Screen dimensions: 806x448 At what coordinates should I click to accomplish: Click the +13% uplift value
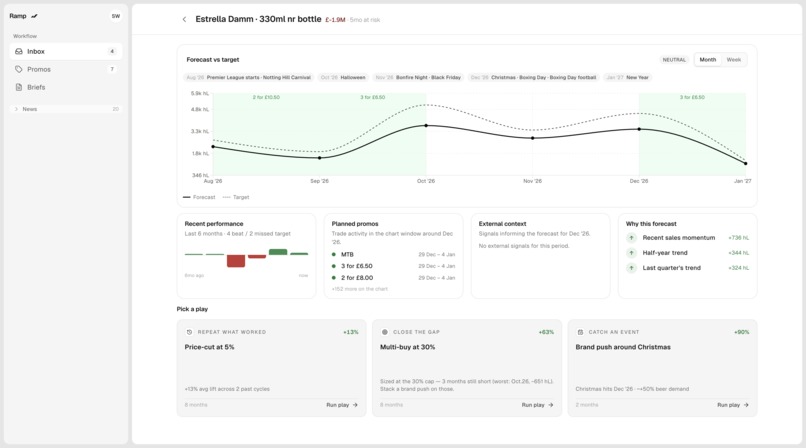pos(351,332)
